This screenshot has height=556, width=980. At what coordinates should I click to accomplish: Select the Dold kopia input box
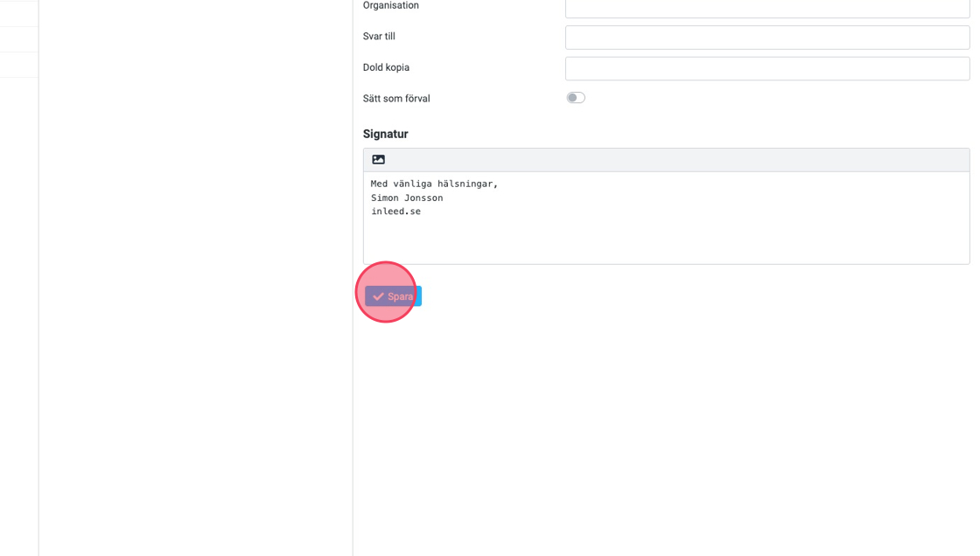point(766,68)
